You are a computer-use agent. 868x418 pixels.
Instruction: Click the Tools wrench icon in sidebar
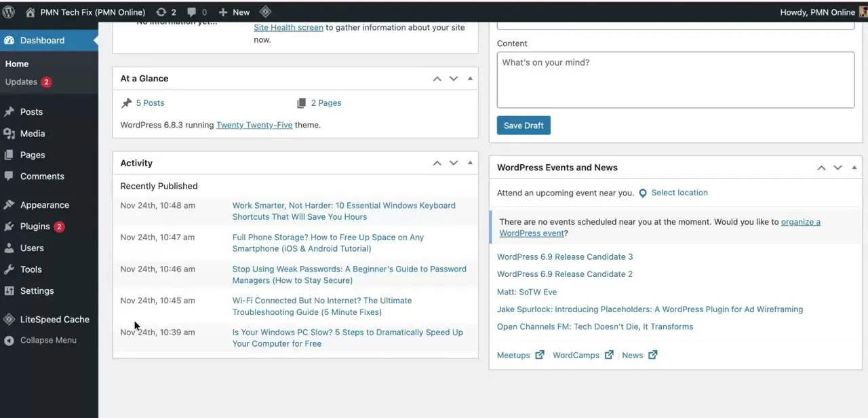coord(9,269)
